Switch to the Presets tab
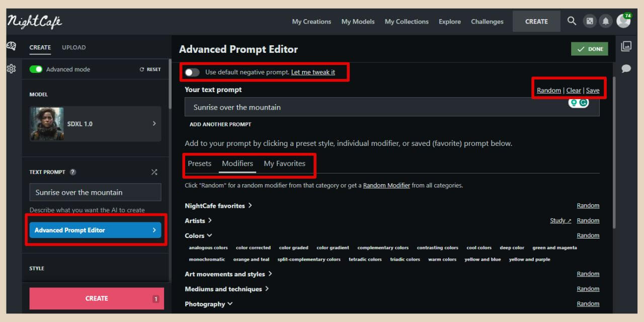 tap(200, 164)
